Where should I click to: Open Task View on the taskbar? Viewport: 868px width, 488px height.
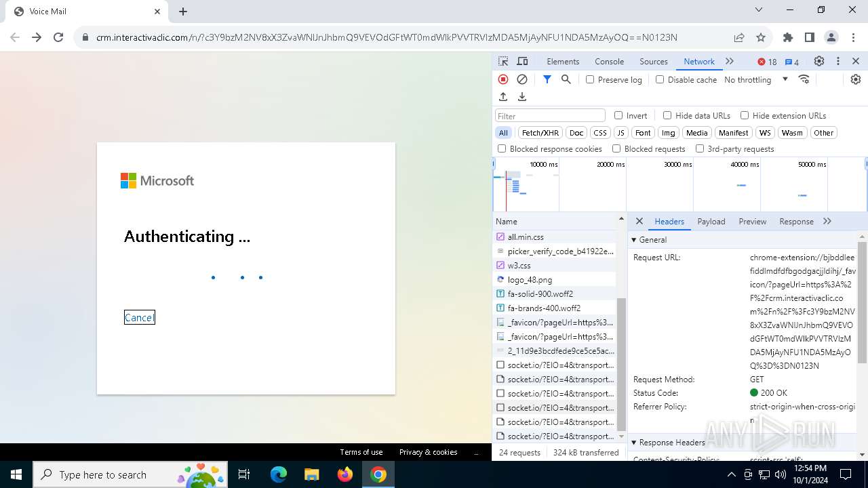coord(244,474)
